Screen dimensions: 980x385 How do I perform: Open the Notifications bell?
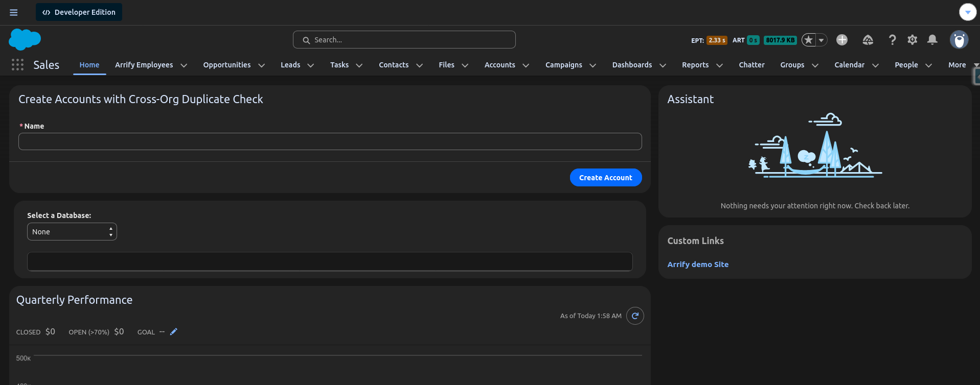(932, 40)
